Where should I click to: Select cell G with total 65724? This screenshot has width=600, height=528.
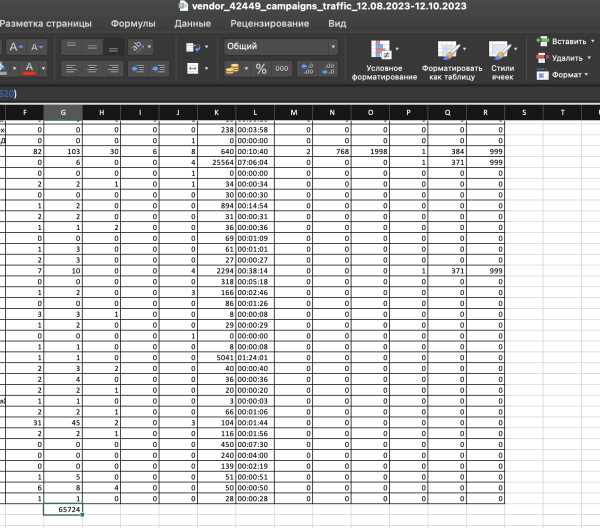(x=68, y=510)
